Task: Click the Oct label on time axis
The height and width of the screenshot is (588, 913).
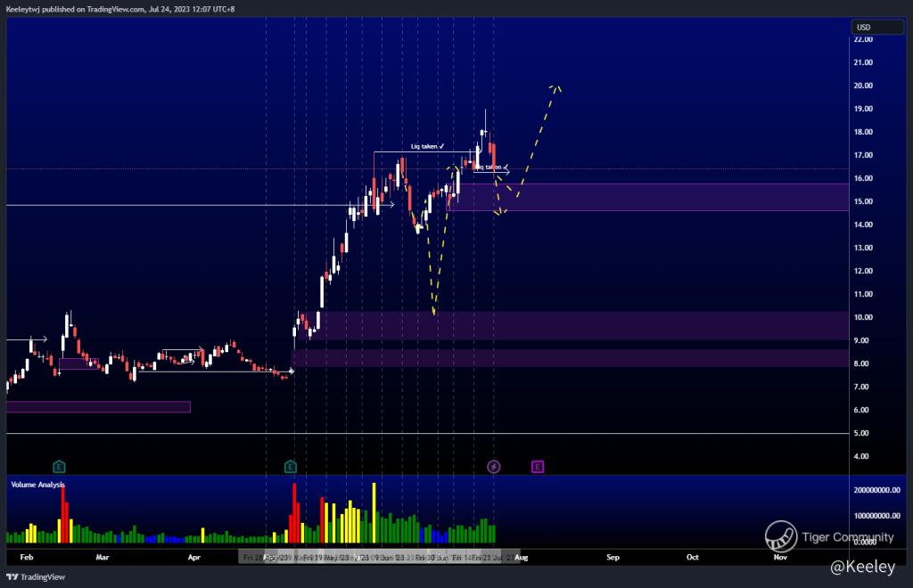Action: click(x=692, y=557)
